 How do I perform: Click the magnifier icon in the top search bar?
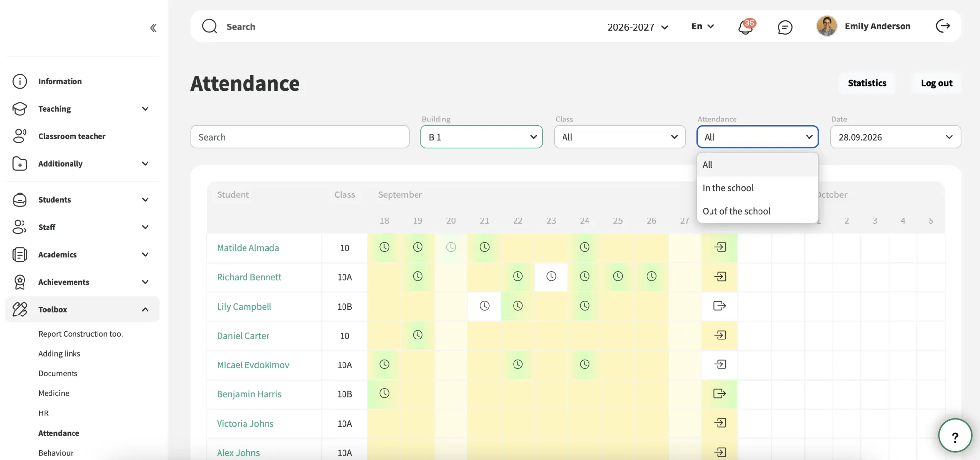point(210,26)
